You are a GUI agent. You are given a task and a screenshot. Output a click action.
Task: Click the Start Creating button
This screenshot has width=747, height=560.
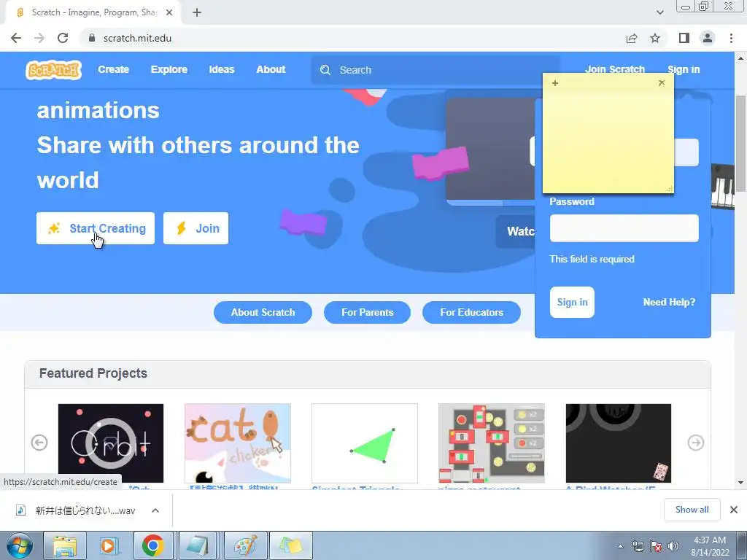click(96, 228)
